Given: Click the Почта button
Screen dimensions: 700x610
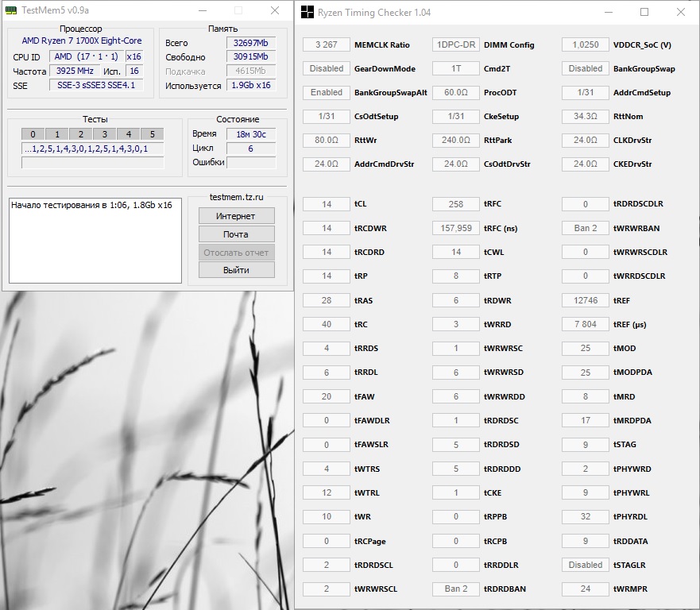Looking at the screenshot, I should point(236,234).
